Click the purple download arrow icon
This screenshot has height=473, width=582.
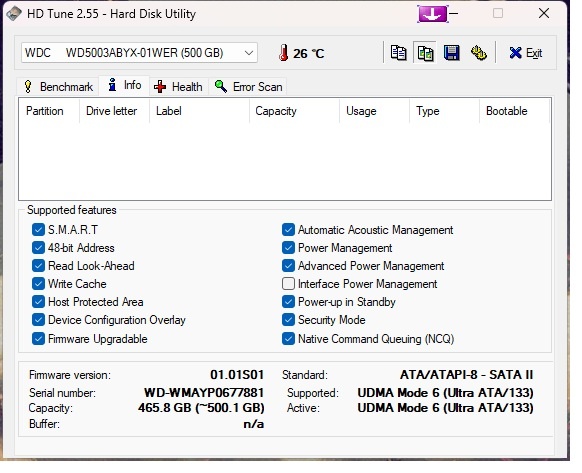(432, 14)
